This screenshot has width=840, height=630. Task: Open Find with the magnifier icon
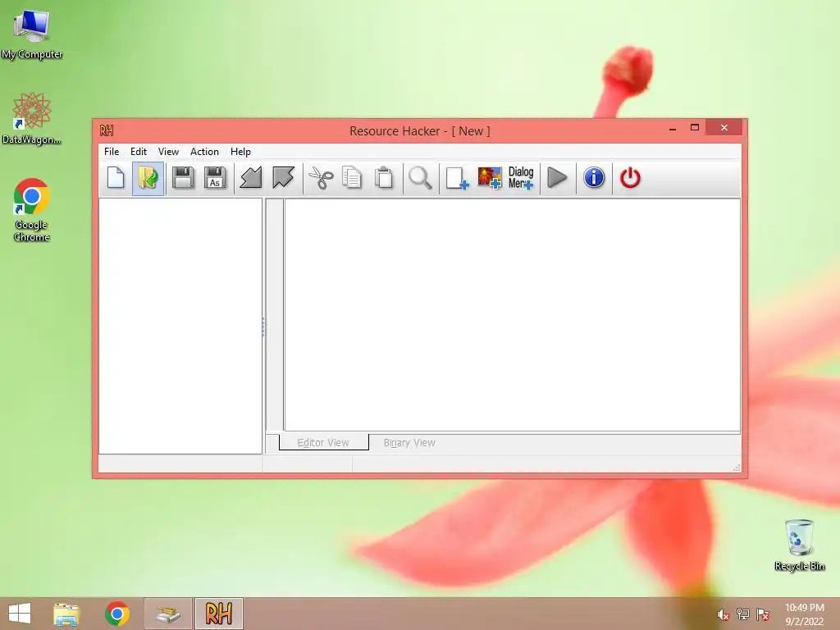(420, 178)
